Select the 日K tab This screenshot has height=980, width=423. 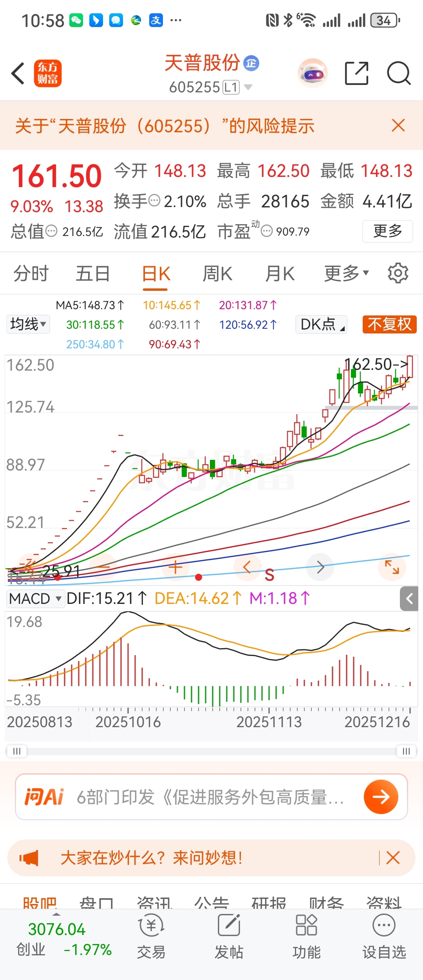point(155,274)
